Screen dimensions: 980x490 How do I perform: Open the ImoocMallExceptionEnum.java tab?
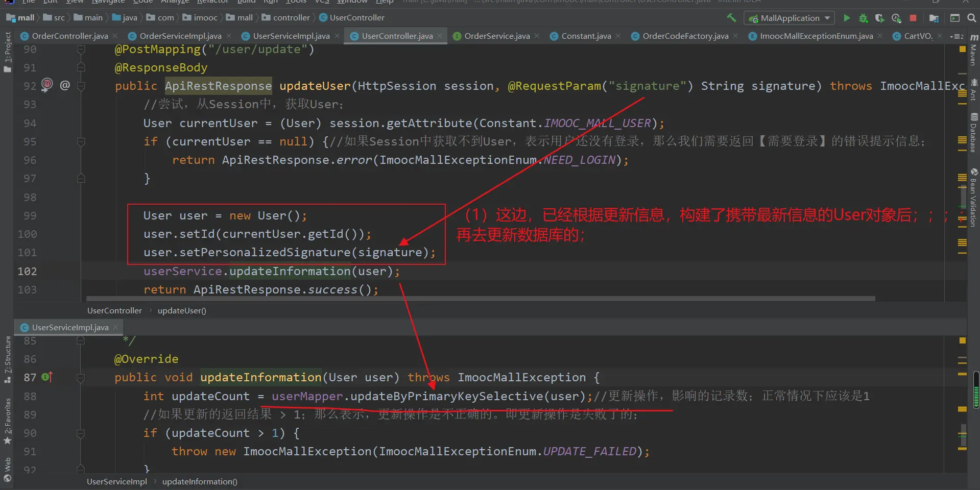[x=816, y=36]
